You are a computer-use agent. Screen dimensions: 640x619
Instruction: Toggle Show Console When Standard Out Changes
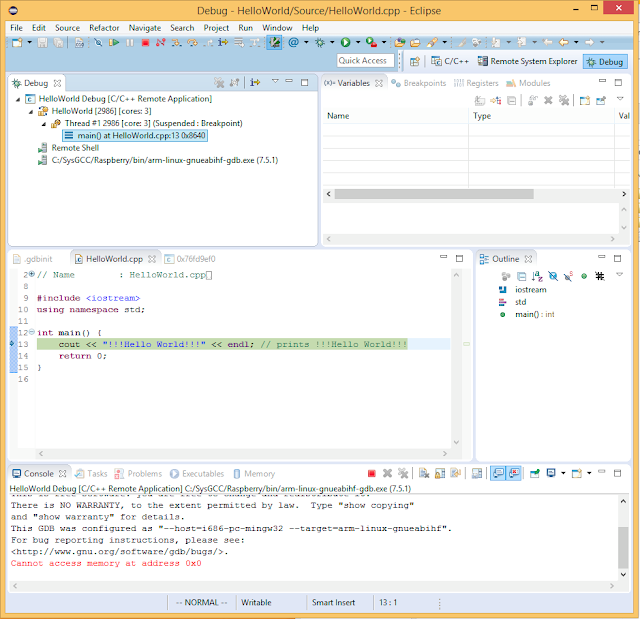click(x=498, y=473)
